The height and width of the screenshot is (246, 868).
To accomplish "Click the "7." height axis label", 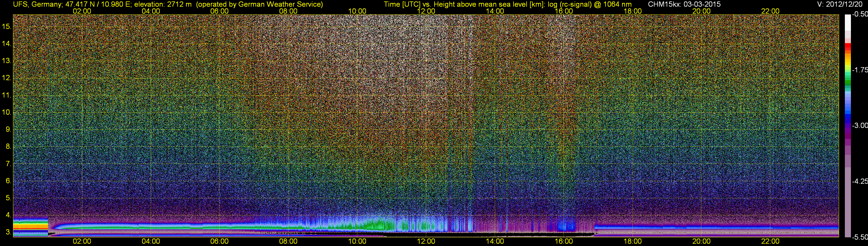I will (x=8, y=164).
